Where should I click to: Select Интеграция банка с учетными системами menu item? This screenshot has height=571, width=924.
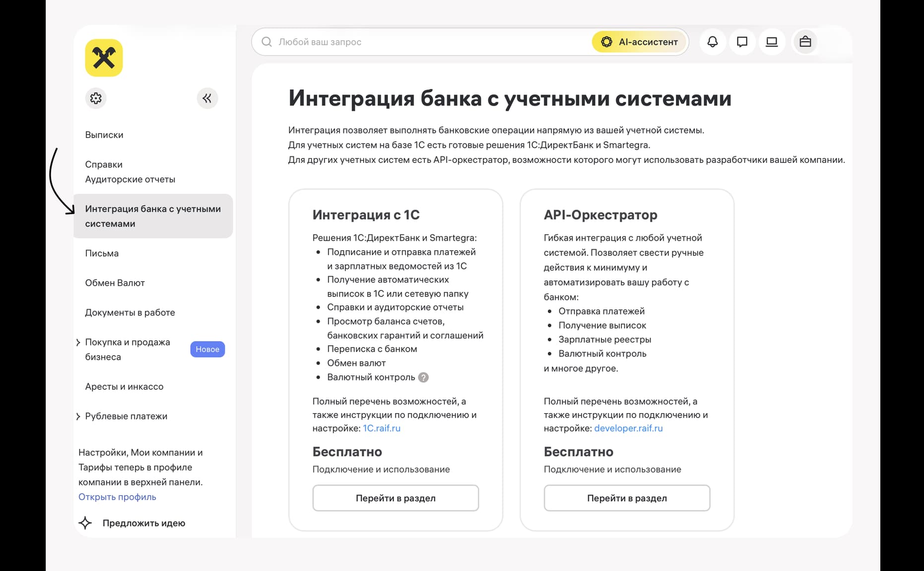(153, 216)
